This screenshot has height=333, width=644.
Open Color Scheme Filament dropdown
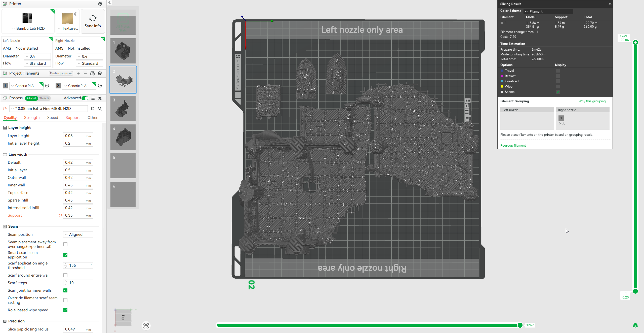coord(548,11)
